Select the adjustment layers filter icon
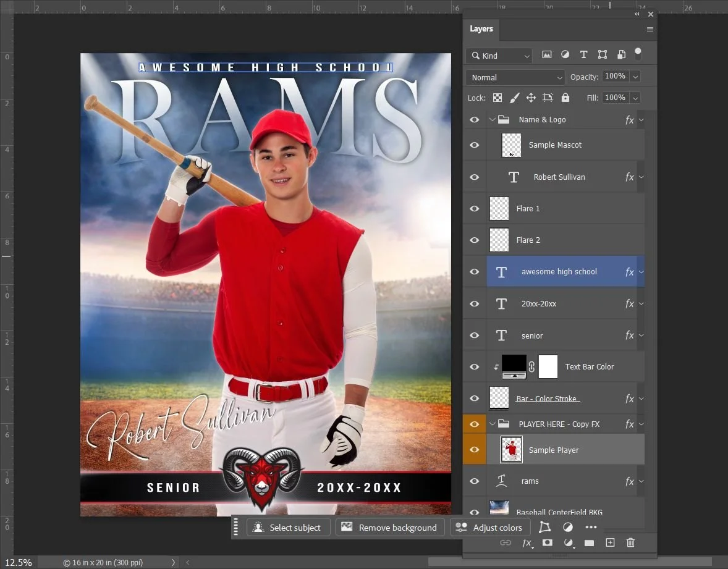This screenshot has width=728, height=569. (565, 54)
